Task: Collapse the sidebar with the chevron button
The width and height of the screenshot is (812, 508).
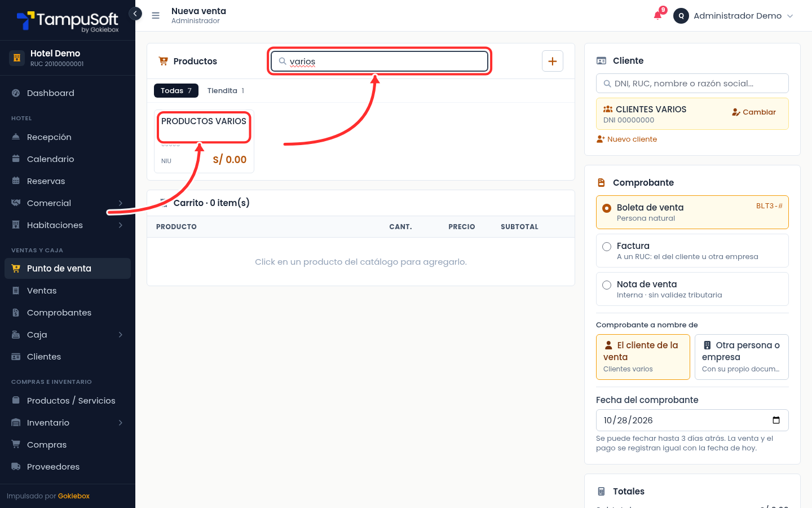Action: (135, 14)
